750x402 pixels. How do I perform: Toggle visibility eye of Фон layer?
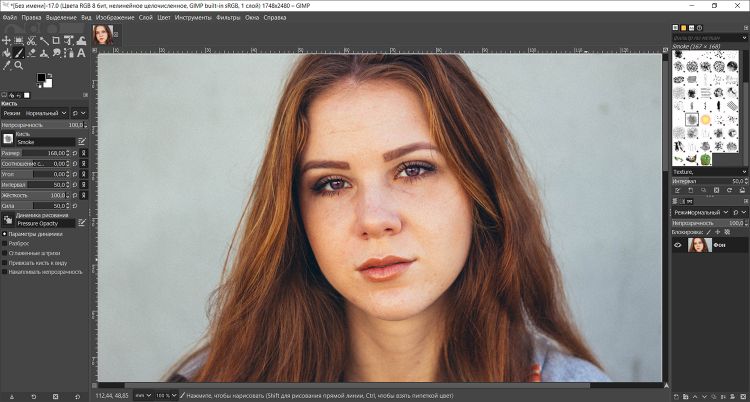[x=678, y=244]
